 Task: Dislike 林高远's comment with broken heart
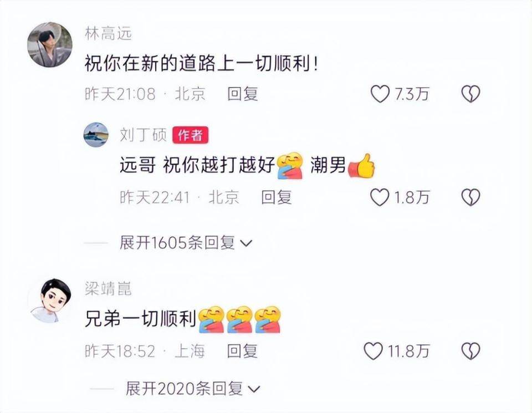[470, 94]
